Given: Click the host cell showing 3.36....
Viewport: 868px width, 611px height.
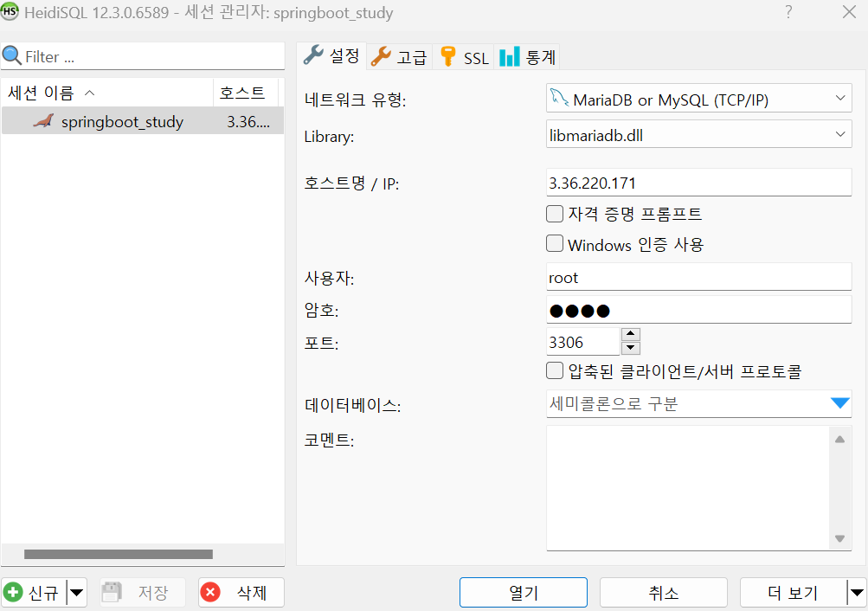Looking at the screenshot, I should pyautogui.click(x=248, y=121).
